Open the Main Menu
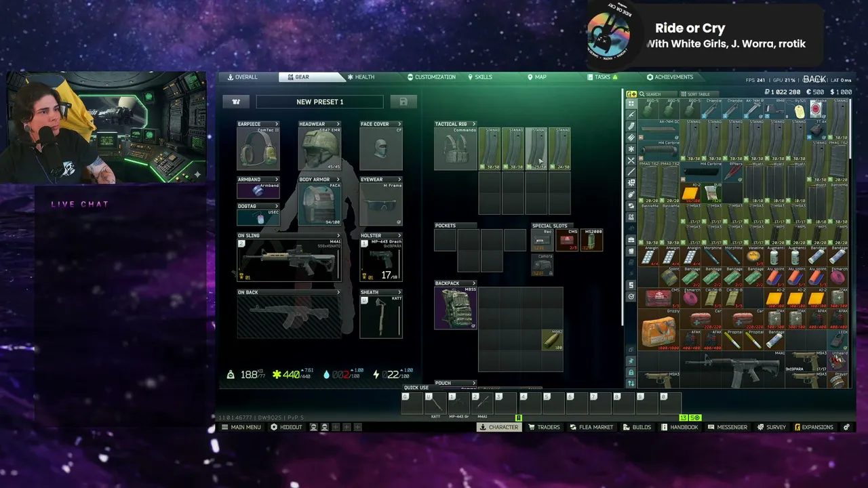 [x=241, y=427]
